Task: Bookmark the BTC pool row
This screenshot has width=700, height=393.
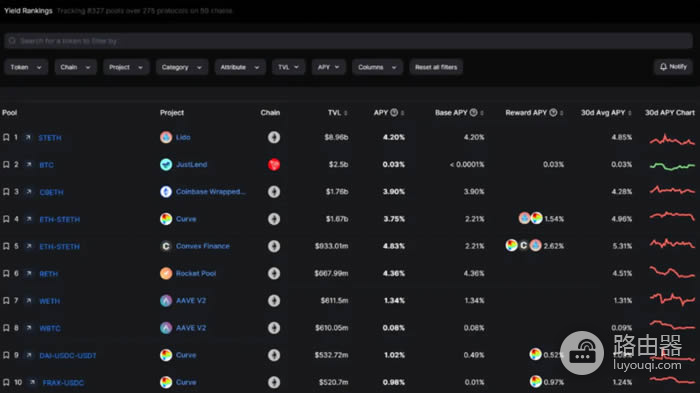Action: coord(6,165)
